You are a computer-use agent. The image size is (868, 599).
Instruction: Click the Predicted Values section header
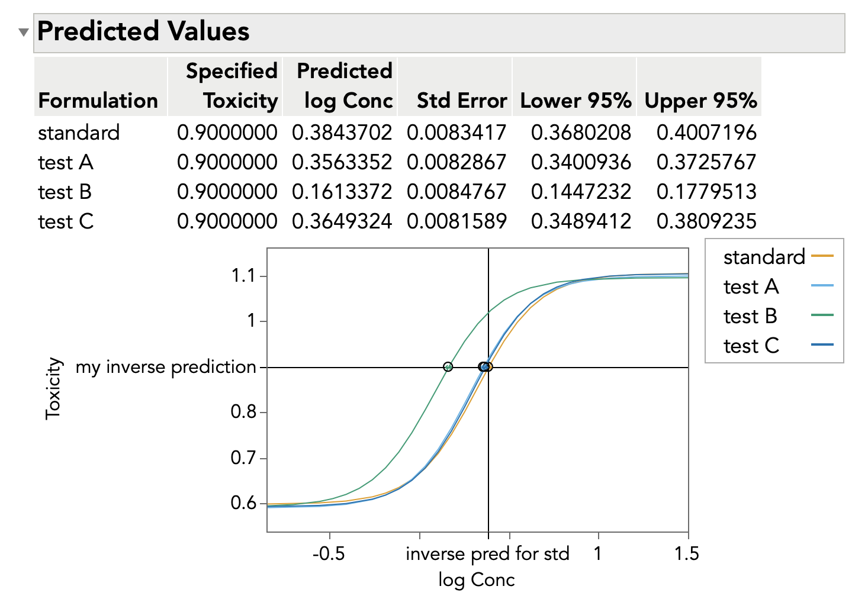click(x=143, y=31)
